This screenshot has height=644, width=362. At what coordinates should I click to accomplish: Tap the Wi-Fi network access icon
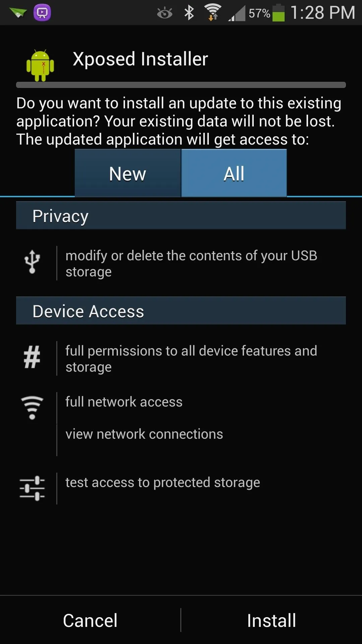pyautogui.click(x=32, y=408)
